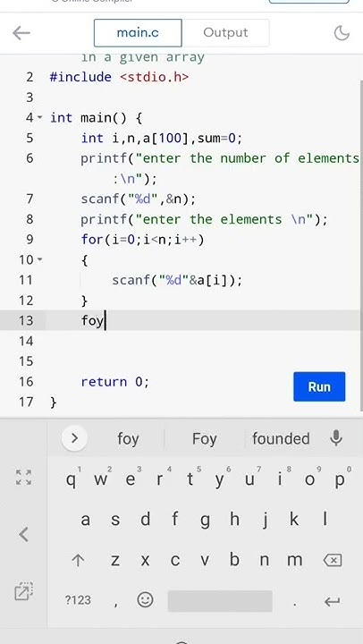Tap the q key
The height and width of the screenshot is (644, 363).
click(72, 479)
